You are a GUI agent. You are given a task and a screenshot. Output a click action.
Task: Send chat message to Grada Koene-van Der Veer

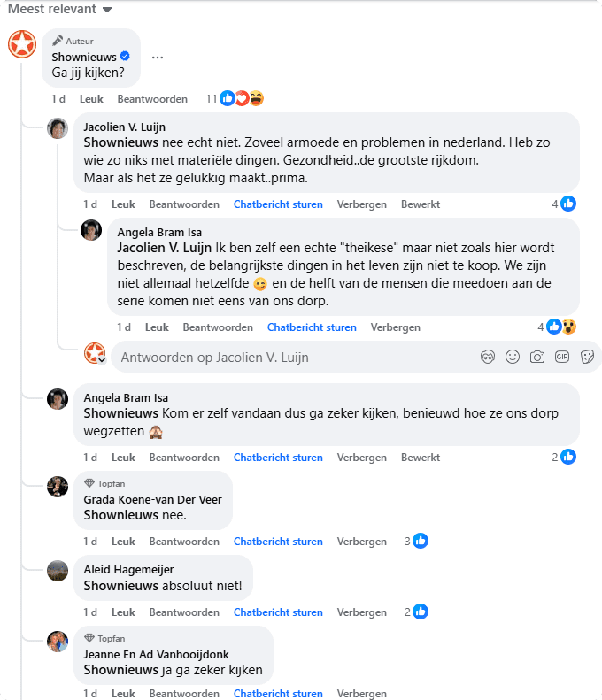[x=278, y=542]
